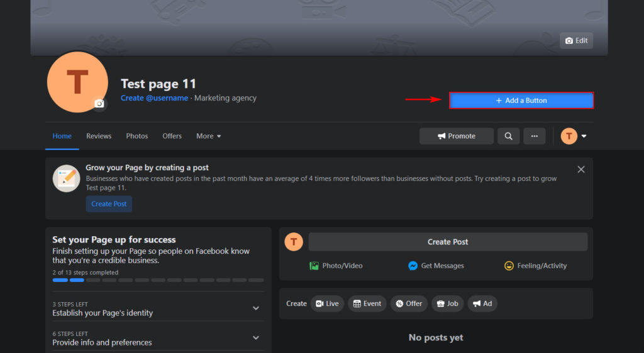Click the Test page 11 page name
The width and height of the screenshot is (644, 353).
tap(158, 84)
